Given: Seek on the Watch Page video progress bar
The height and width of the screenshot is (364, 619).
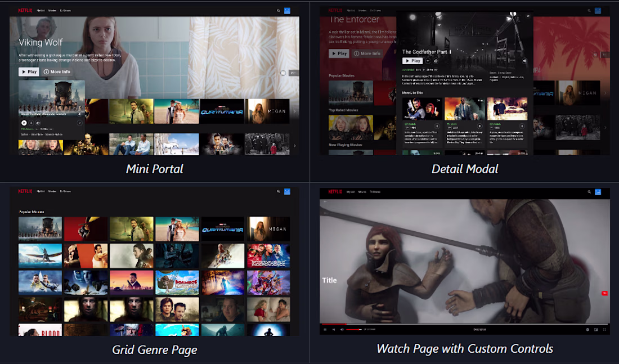Looking at the screenshot, I should [464, 323].
